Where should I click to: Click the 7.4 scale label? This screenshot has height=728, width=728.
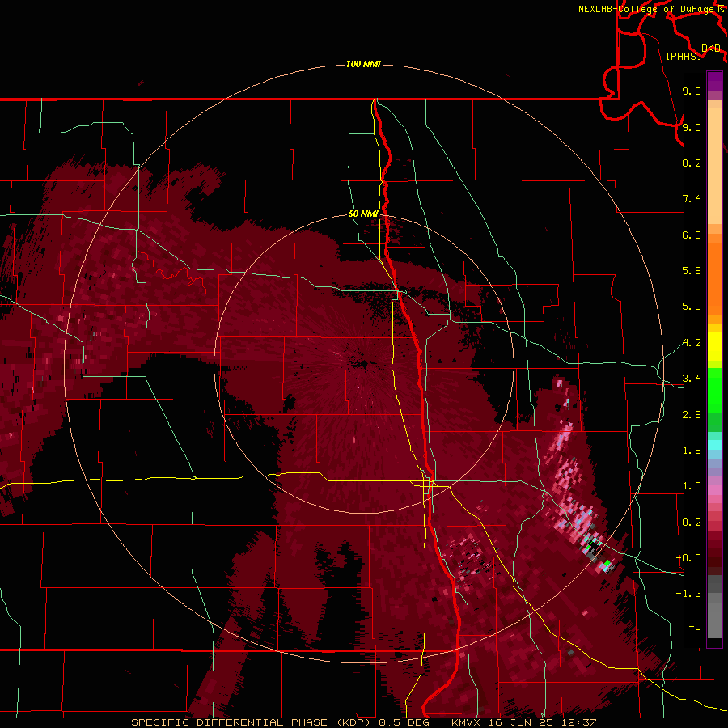coord(692,199)
